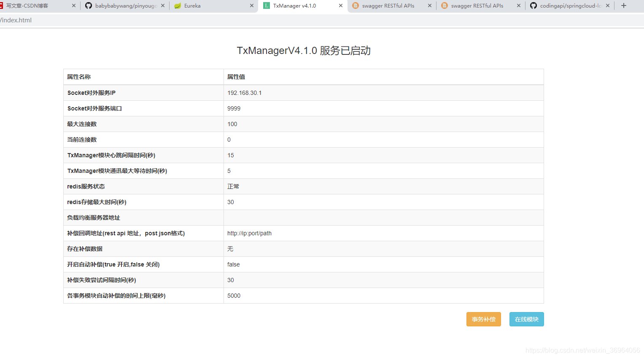Click the 存在补偿数据 label

[85, 249]
